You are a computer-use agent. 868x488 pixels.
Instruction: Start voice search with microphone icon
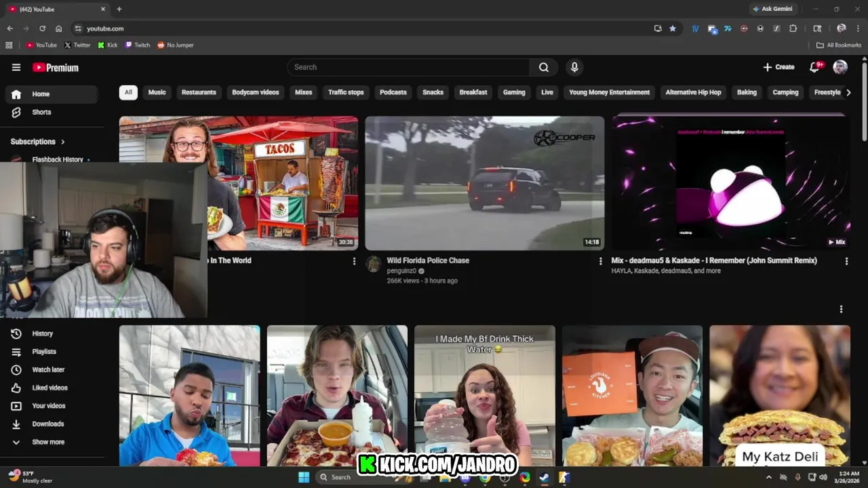point(574,67)
